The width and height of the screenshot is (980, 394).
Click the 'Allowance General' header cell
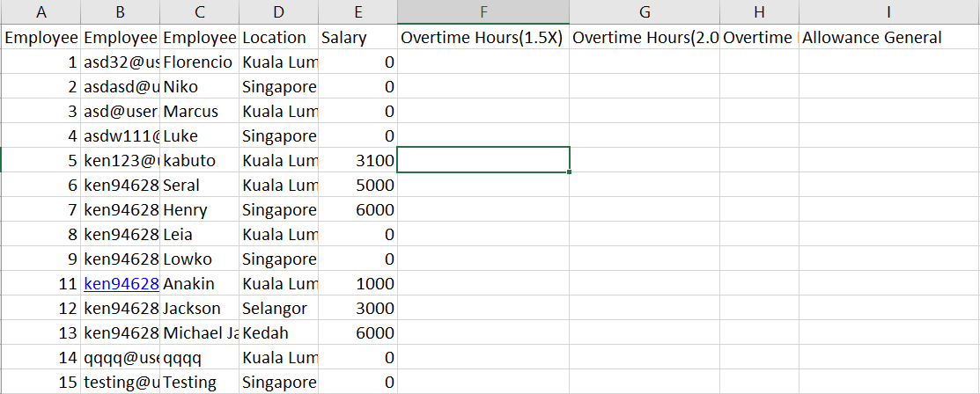pos(889,38)
